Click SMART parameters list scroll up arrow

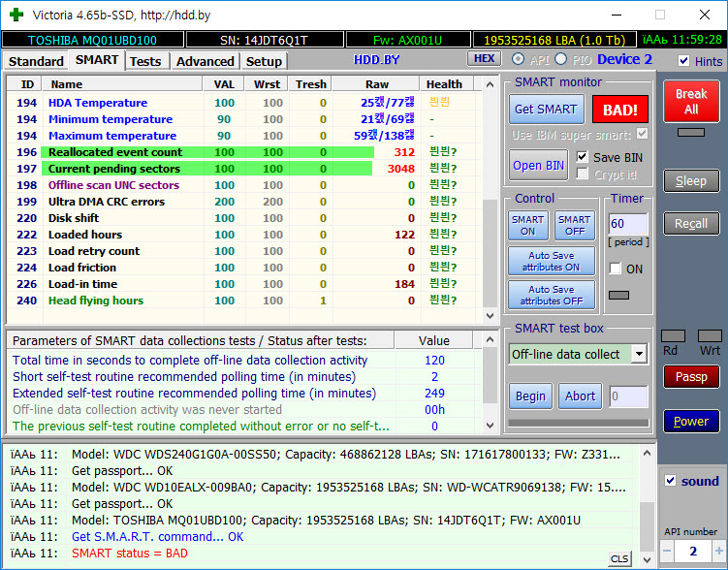click(x=490, y=339)
